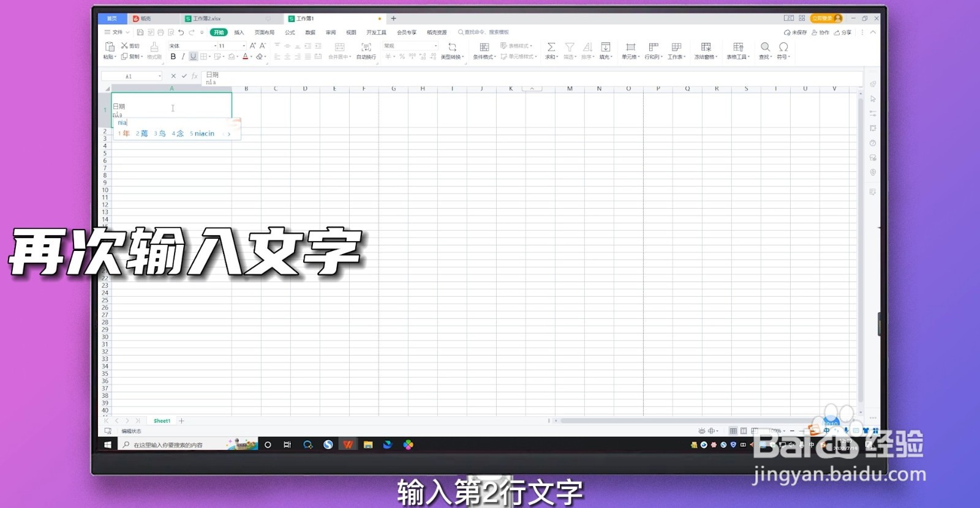Decrease font size with the smaller A icon
The height and width of the screenshot is (508, 980).
pyautogui.click(x=263, y=46)
